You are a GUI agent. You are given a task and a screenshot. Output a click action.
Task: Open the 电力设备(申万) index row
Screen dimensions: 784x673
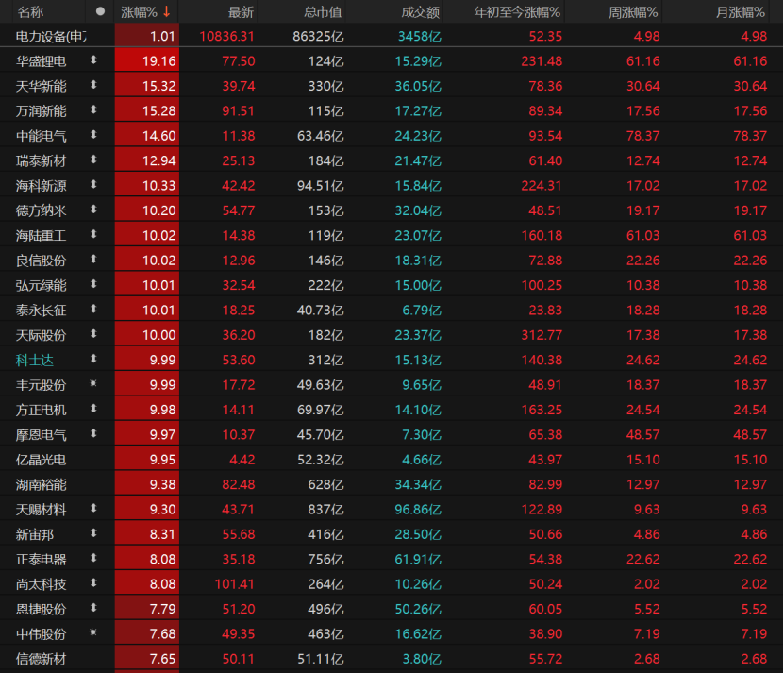52,36
